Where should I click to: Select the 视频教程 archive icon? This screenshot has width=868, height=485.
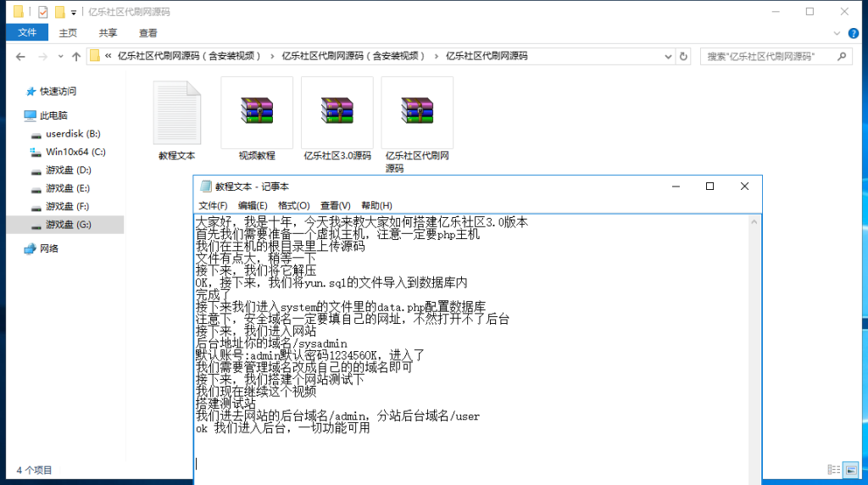point(257,111)
